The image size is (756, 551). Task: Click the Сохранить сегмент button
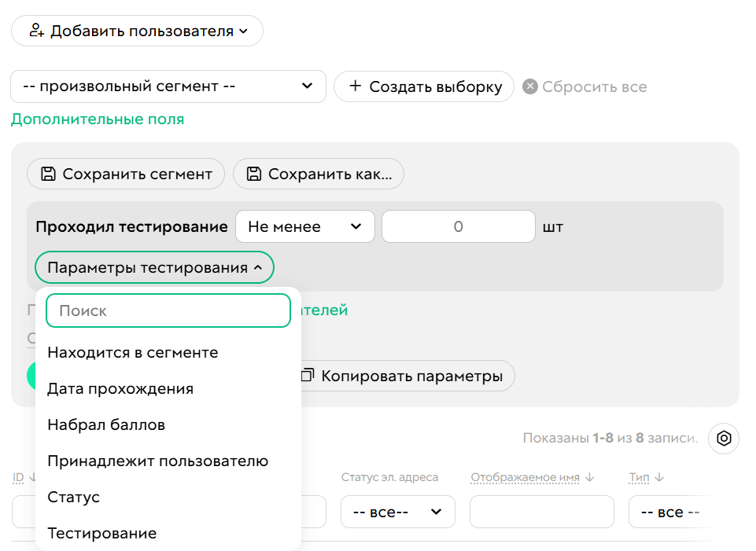126,174
